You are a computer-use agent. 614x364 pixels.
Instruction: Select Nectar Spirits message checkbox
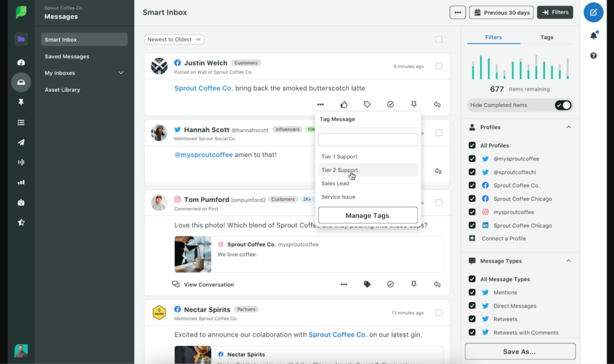coord(438,312)
